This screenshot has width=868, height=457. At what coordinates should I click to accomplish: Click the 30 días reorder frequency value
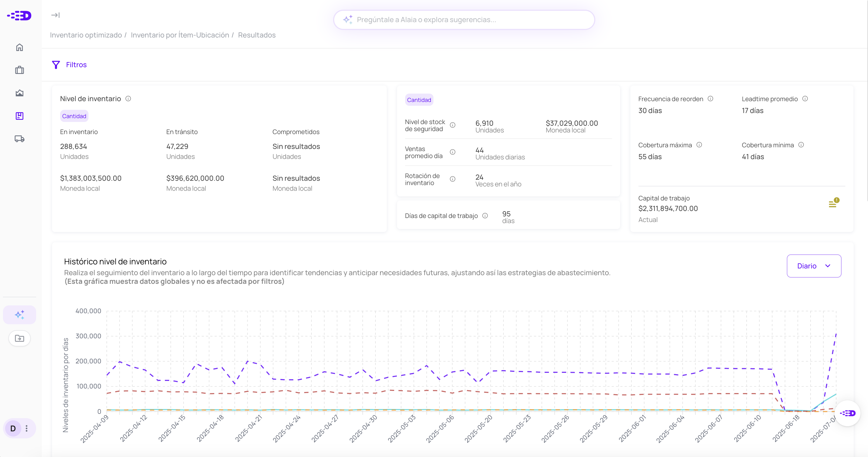[650, 111]
